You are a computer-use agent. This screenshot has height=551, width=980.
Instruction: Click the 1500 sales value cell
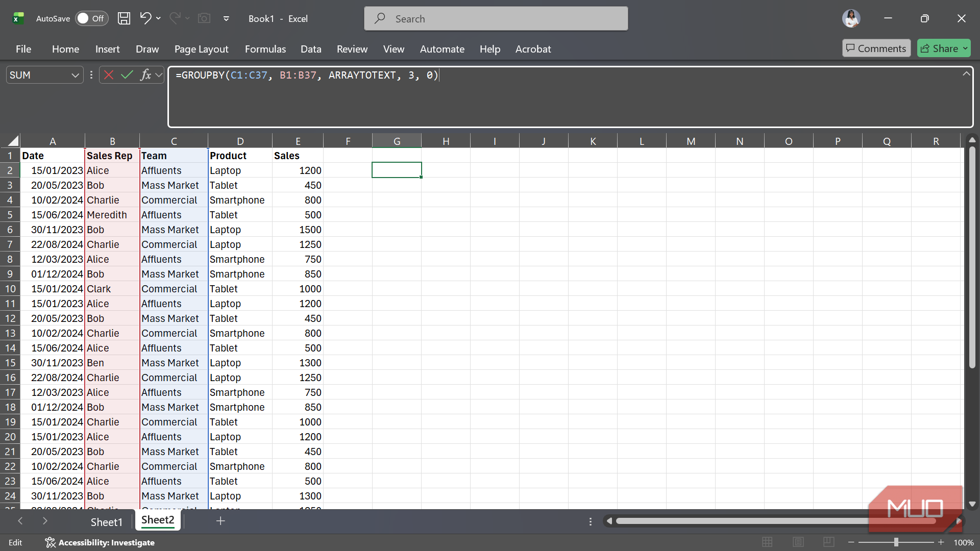point(298,230)
